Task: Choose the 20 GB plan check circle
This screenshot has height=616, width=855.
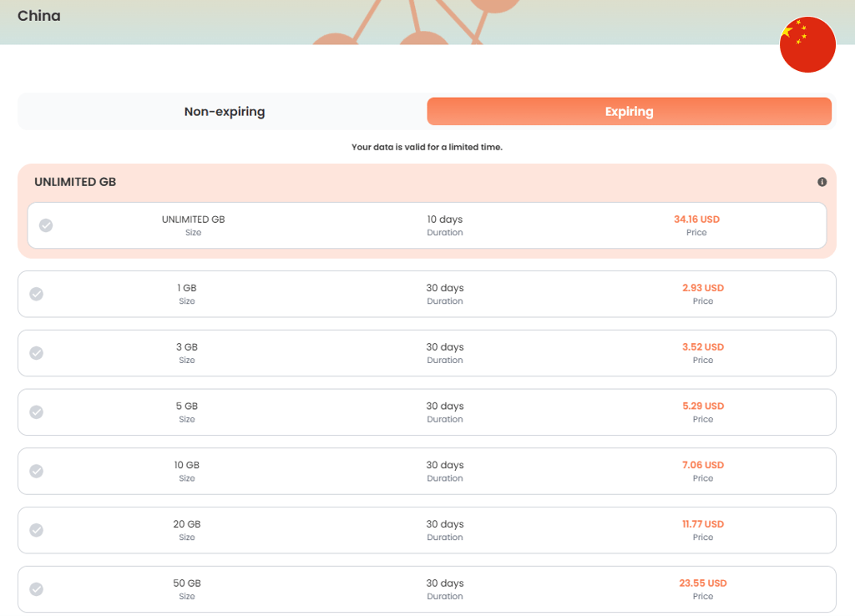Action: pos(37,530)
